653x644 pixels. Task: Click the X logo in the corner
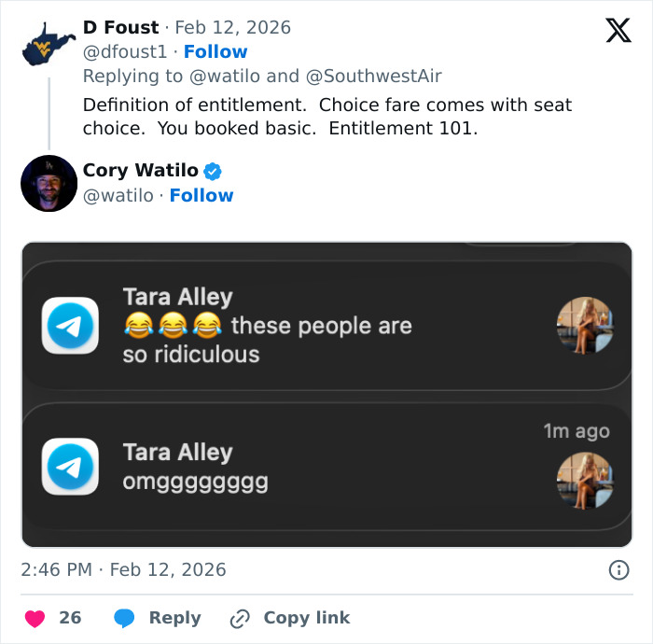point(618,31)
